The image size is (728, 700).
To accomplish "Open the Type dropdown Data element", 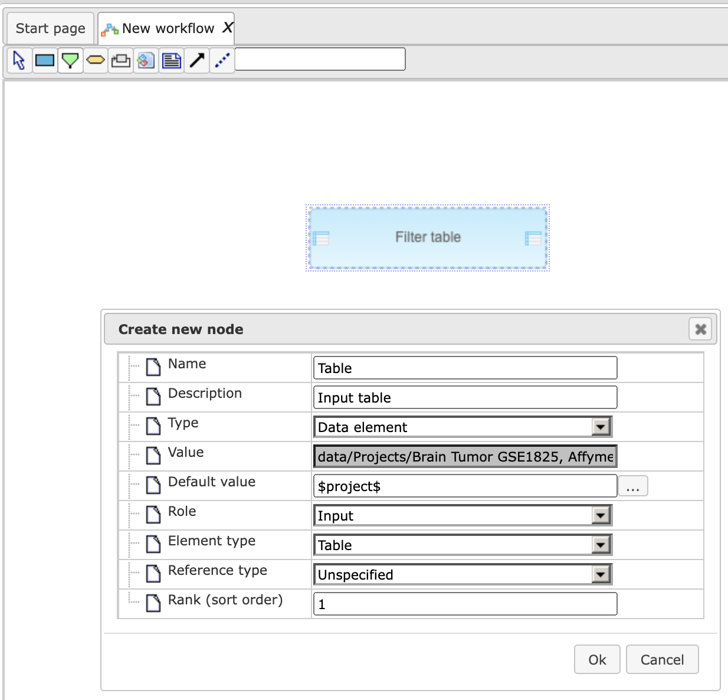I will point(463,427).
